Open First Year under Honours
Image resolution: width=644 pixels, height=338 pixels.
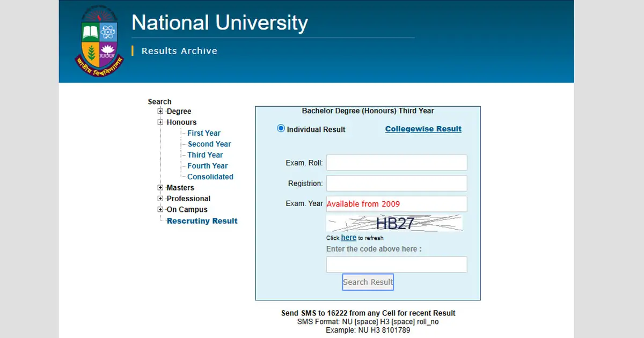(x=204, y=133)
